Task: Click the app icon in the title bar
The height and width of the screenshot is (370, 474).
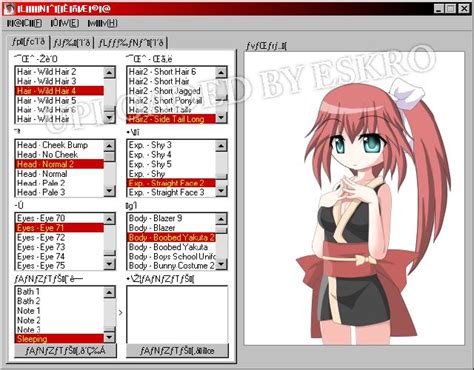Action: click(9, 9)
